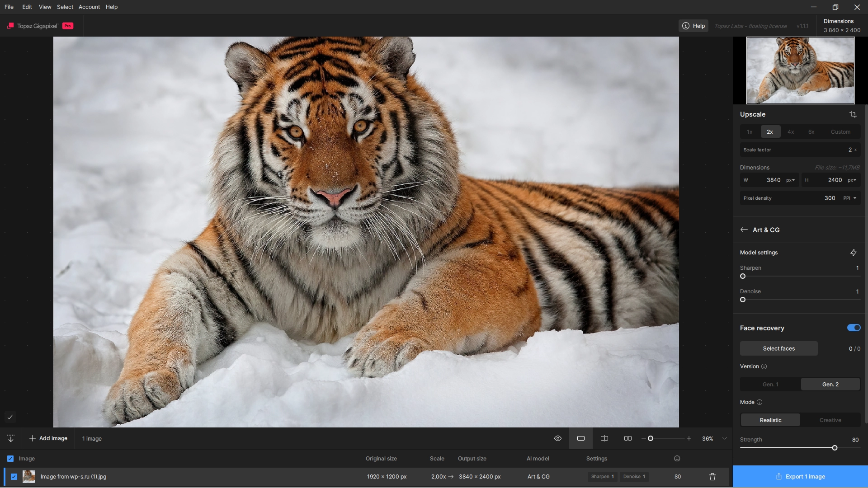Click the Export 1 image button
The image size is (868, 488).
click(x=800, y=477)
